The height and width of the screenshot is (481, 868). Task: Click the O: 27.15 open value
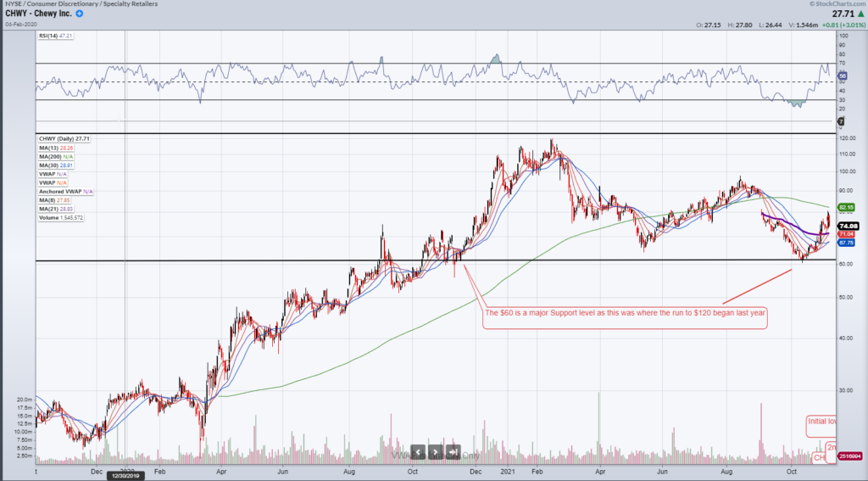[x=709, y=25]
